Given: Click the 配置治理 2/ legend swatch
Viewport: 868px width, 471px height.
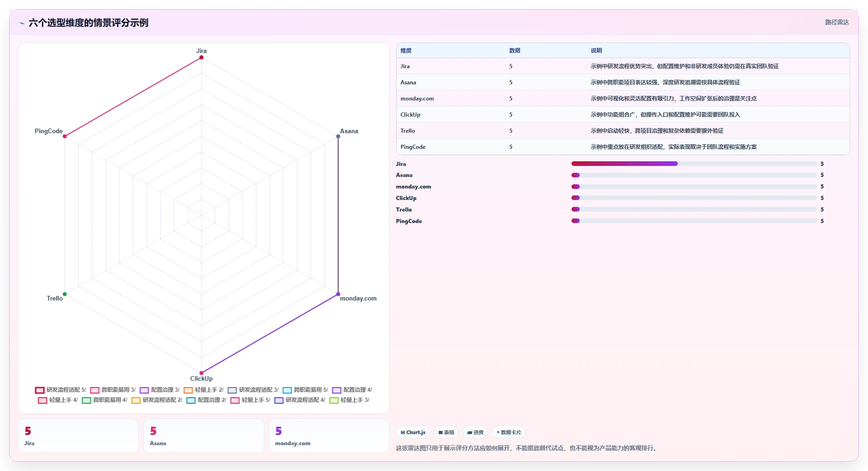Looking at the screenshot, I should pyautogui.click(x=191, y=400).
